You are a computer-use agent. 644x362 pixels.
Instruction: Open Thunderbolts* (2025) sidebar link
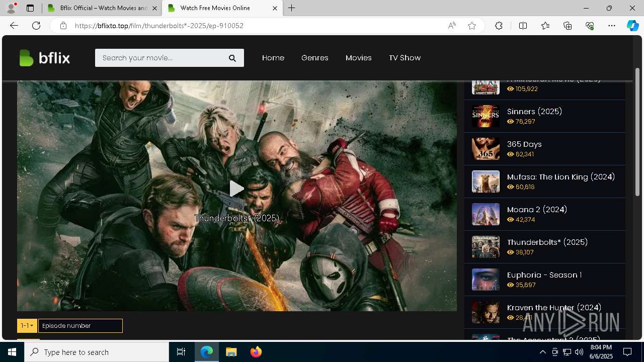click(x=547, y=242)
